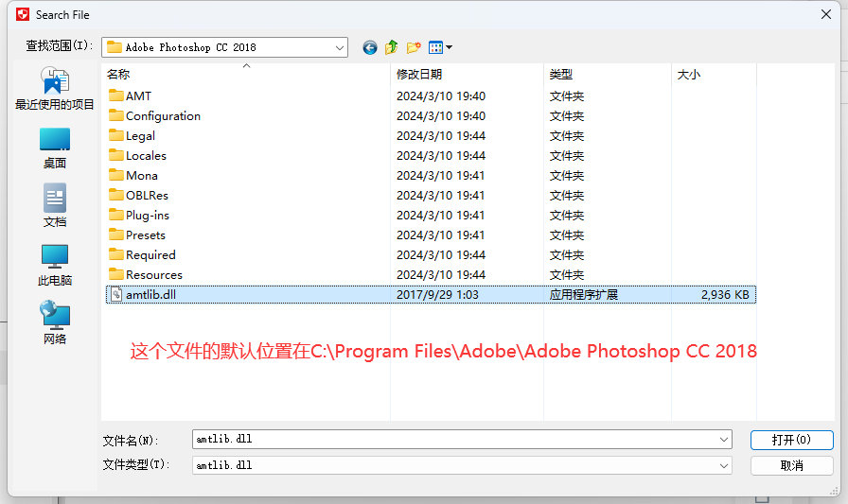Click the Mona row's 2024/3/10 19:41 date
848x504 pixels.
[441, 176]
